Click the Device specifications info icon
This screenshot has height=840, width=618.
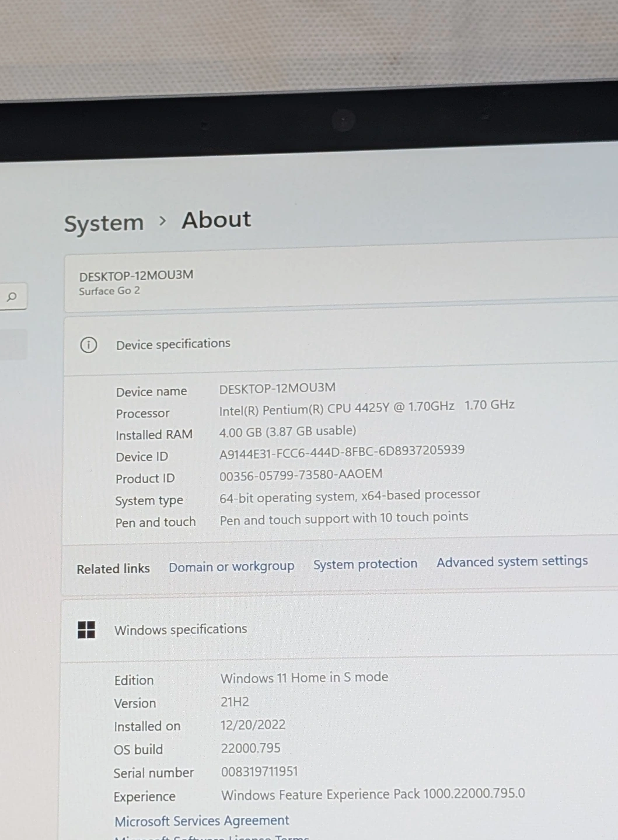click(x=88, y=345)
